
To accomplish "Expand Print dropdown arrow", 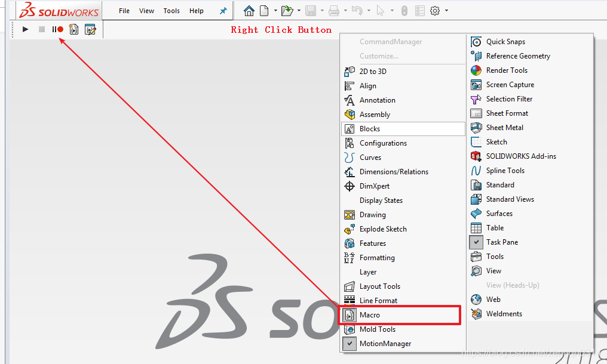I will (345, 11).
